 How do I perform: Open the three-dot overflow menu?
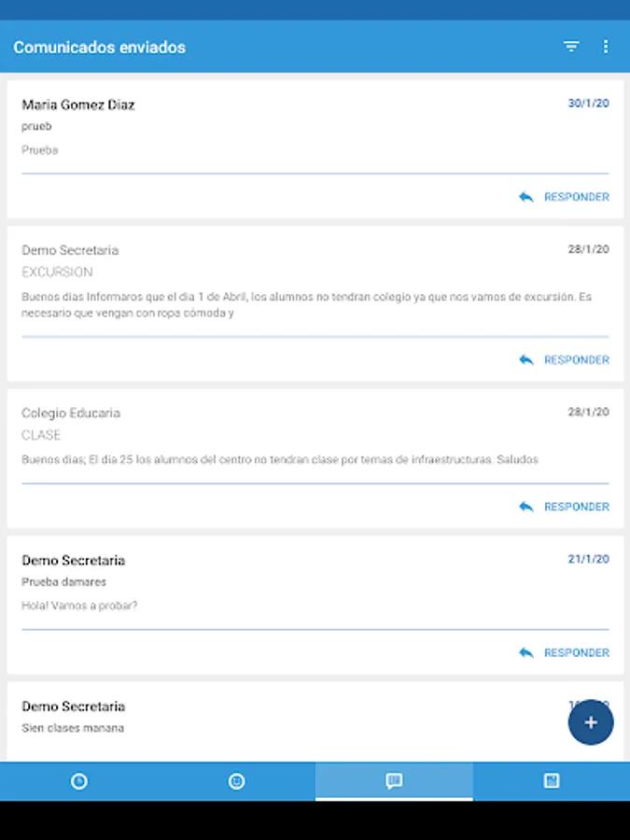coord(606,47)
